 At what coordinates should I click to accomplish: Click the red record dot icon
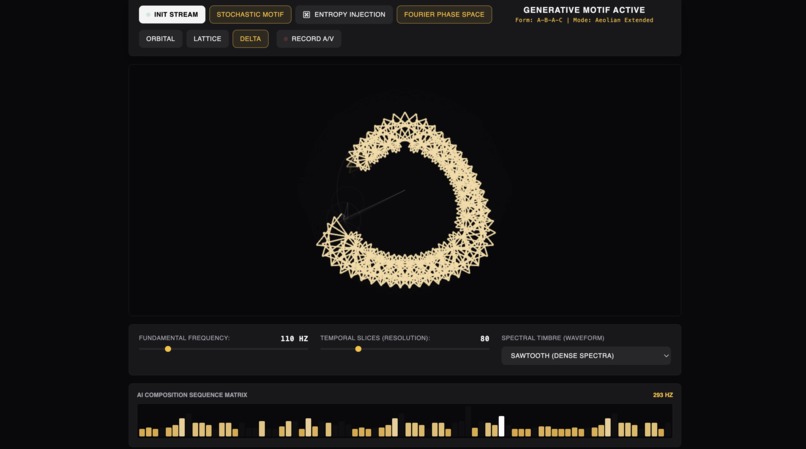click(286, 39)
